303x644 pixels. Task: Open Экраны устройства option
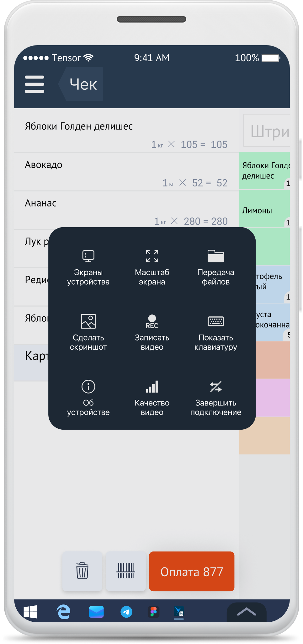coord(88,267)
